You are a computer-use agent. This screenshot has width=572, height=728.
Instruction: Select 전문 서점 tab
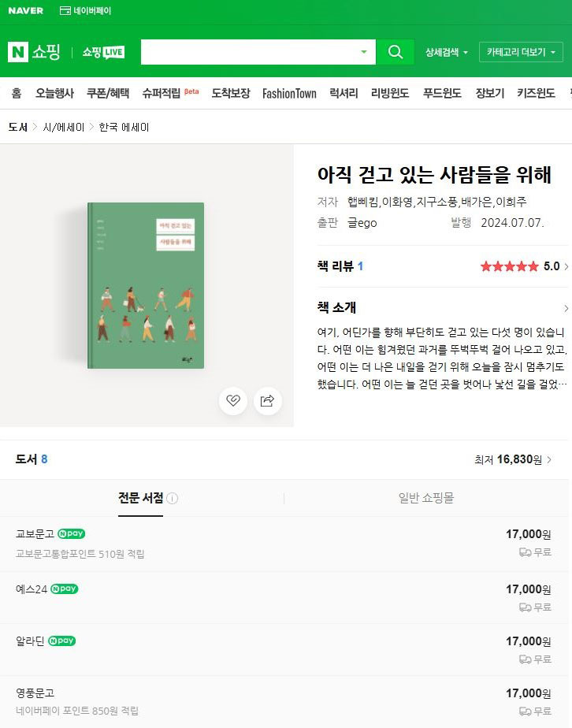(x=141, y=498)
